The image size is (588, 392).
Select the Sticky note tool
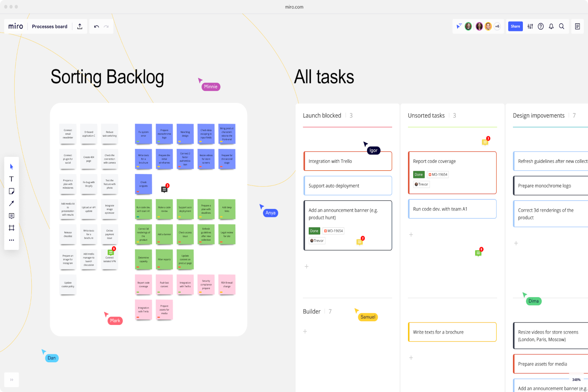point(12,191)
